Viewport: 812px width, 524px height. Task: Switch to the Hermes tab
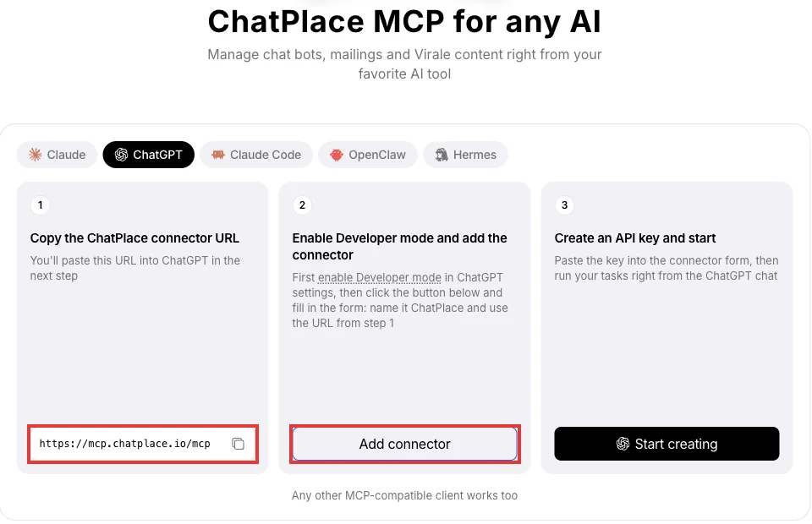coord(465,155)
